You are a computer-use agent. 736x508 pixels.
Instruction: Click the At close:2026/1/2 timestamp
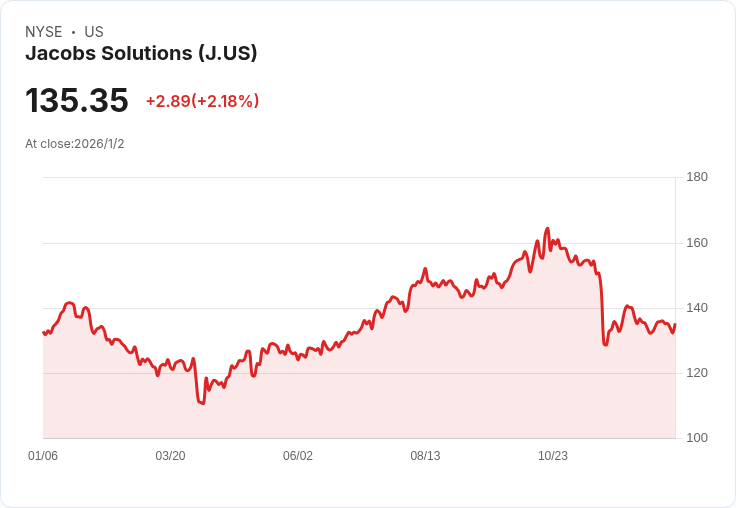click(75, 144)
